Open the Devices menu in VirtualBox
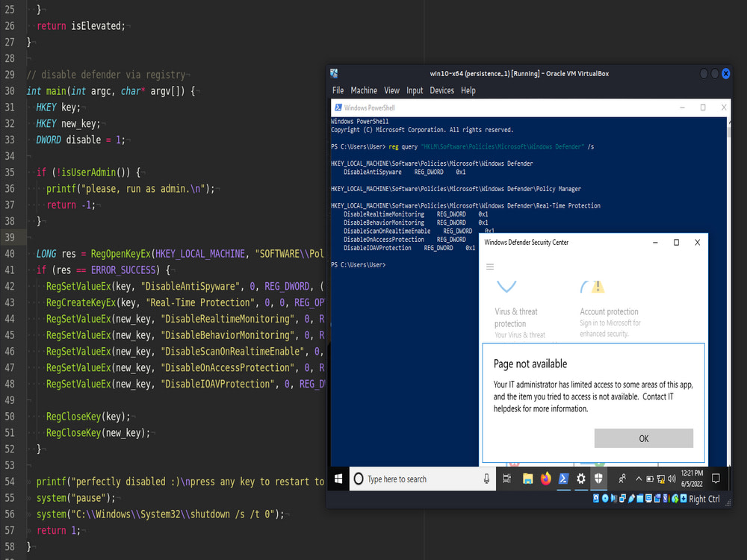 [x=441, y=90]
